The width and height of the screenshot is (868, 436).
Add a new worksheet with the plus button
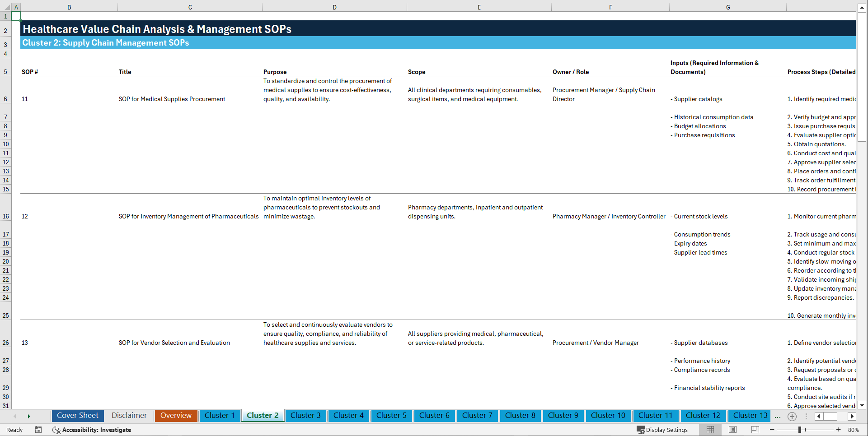point(792,416)
